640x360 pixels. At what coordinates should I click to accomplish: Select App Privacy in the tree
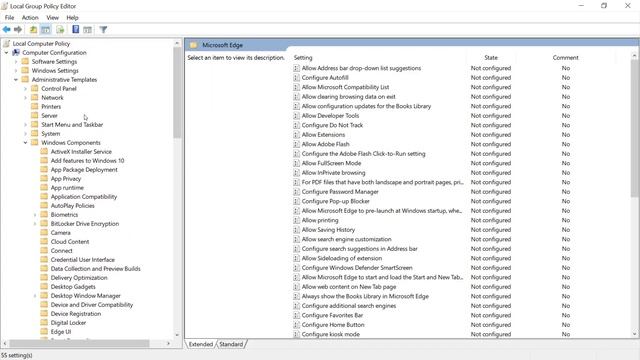(66, 178)
